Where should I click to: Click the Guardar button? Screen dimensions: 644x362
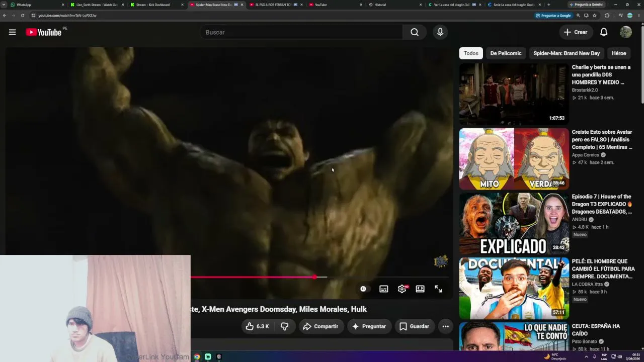click(x=415, y=326)
